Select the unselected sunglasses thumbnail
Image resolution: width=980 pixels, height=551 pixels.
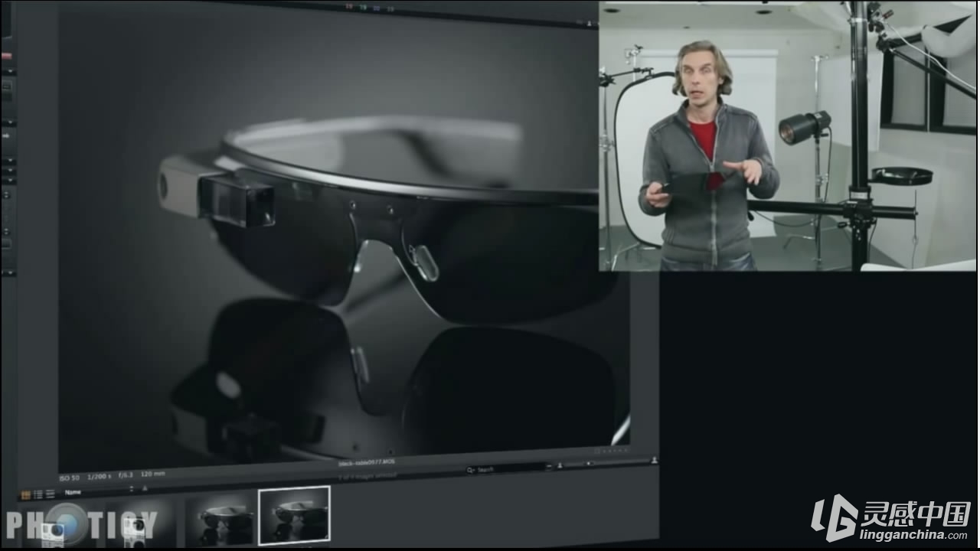pos(220,520)
